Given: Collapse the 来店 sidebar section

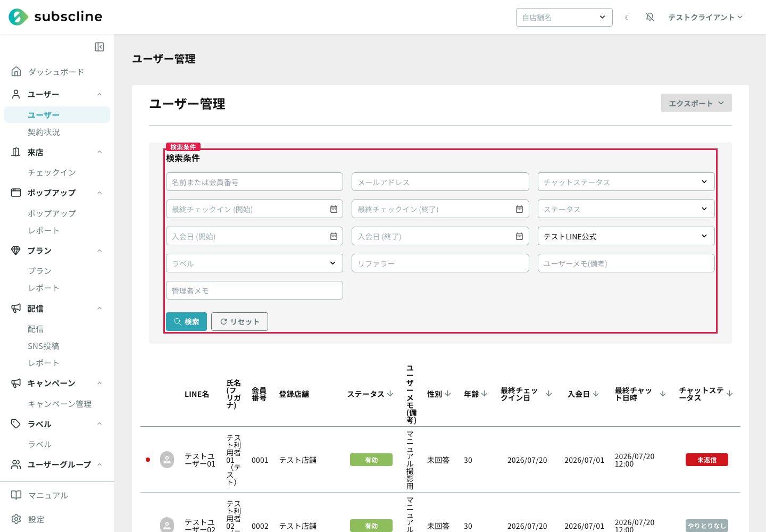Looking at the screenshot, I should point(99,152).
